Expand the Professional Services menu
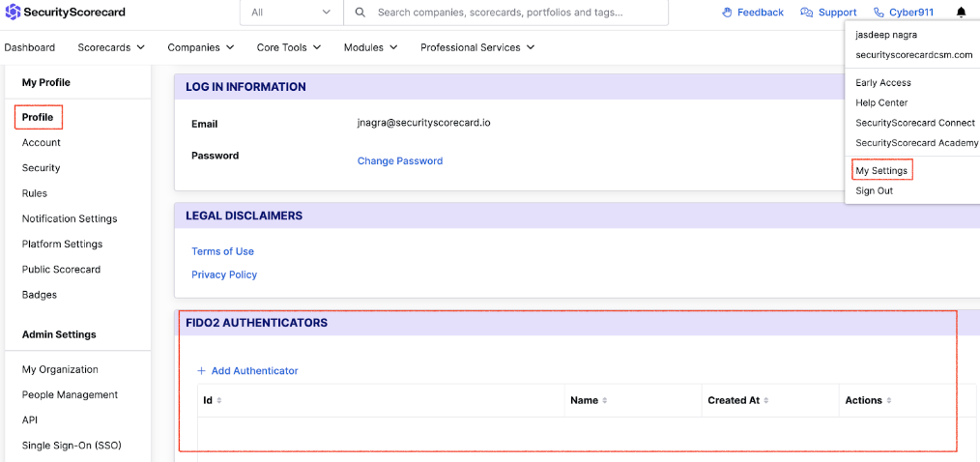Screen dimensions: 980x462 point(477,47)
